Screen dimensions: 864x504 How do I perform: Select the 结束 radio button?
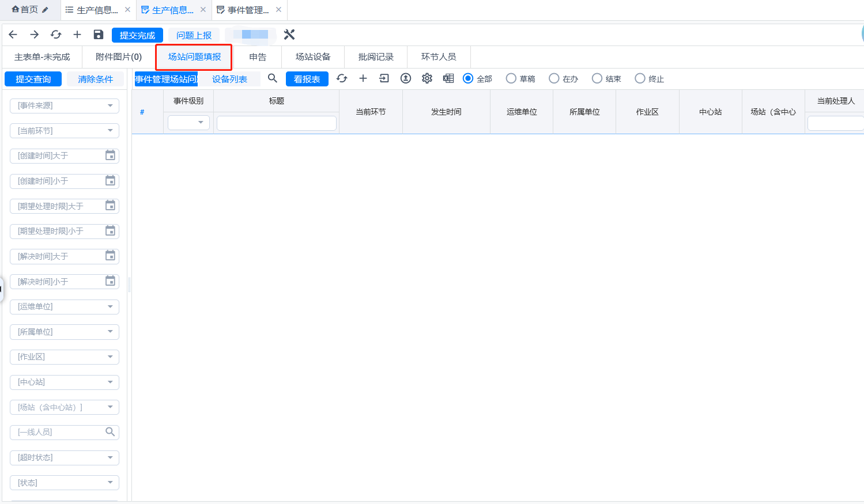click(597, 78)
